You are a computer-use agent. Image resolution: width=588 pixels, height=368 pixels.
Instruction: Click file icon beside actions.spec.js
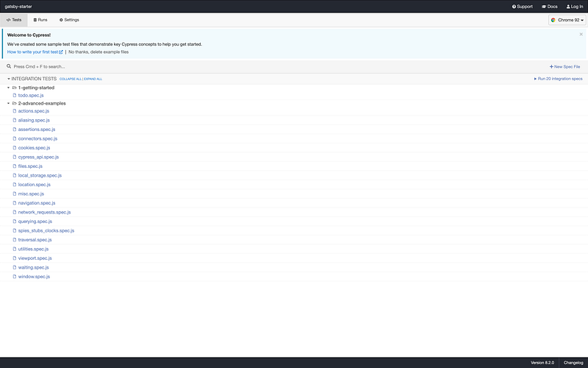click(15, 111)
